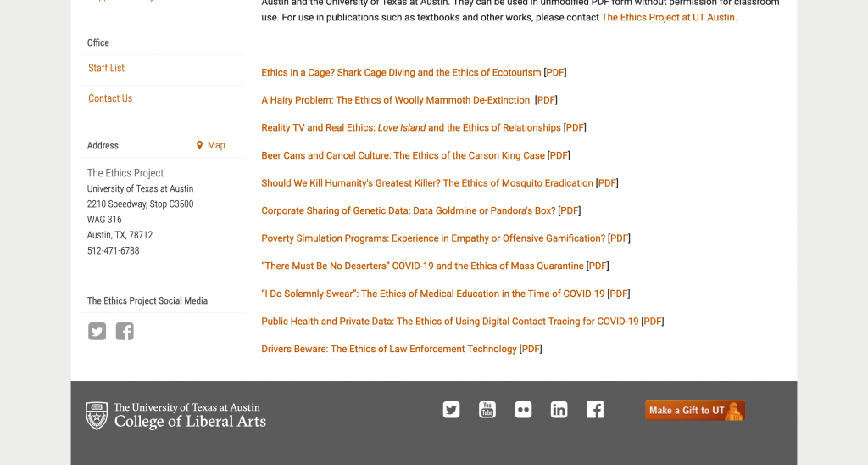The width and height of the screenshot is (868, 465).
Task: Open the Love Island Reality TV ethics case
Action: point(411,128)
